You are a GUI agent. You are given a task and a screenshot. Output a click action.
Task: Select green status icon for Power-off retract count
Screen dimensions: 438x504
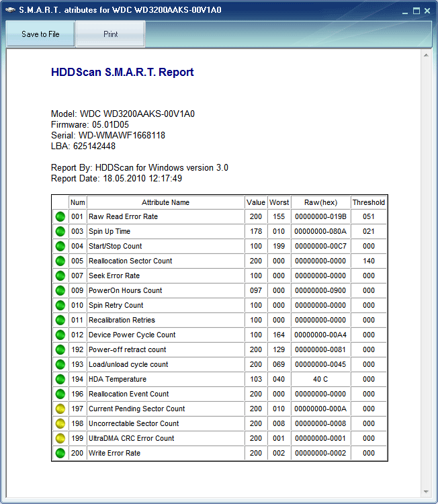60,349
